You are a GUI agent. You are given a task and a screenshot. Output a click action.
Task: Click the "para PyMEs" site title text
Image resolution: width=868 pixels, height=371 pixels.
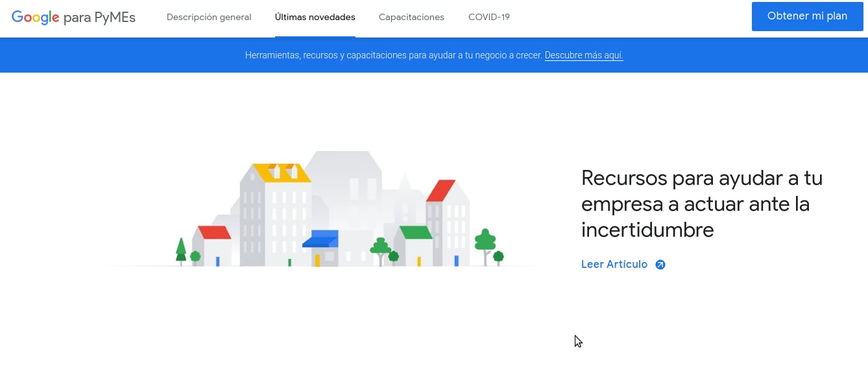[x=99, y=18]
